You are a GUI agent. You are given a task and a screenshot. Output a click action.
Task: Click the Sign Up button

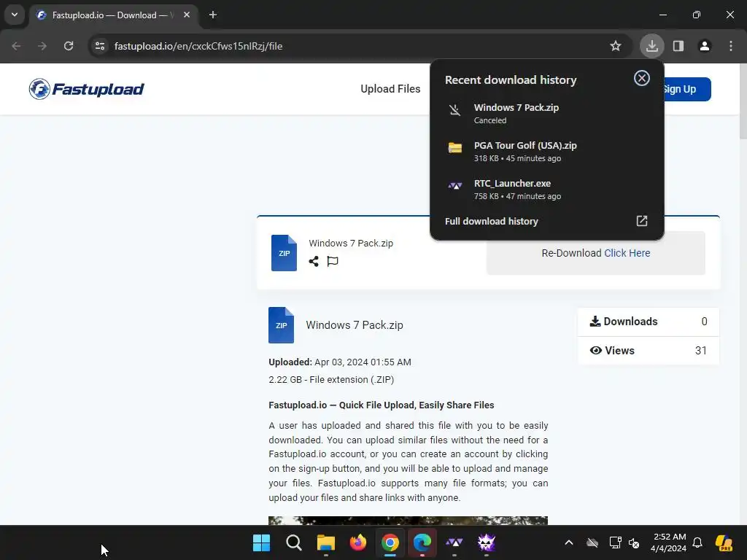687,89
